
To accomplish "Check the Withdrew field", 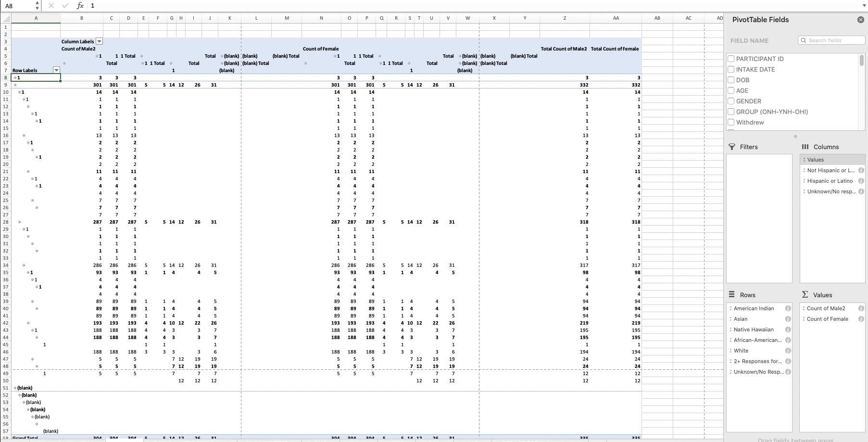I will coord(731,122).
